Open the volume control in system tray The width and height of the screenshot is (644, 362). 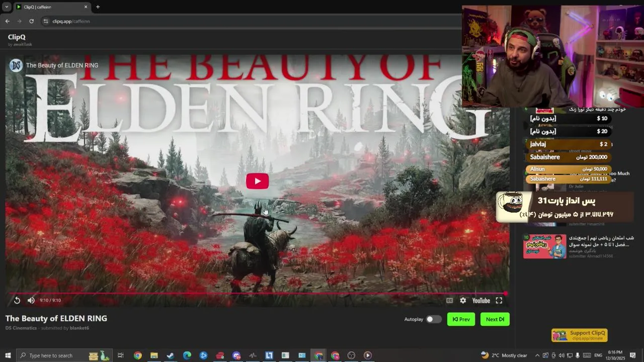click(561, 355)
